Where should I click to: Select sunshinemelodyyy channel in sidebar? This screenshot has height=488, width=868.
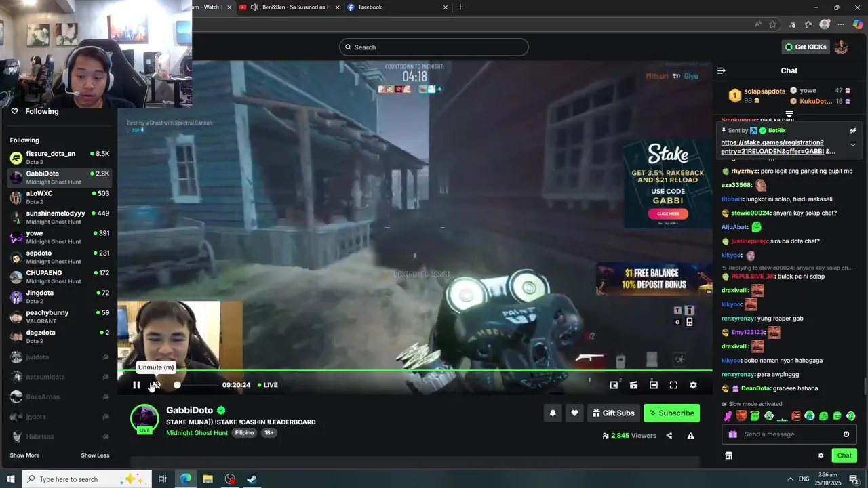click(60, 217)
